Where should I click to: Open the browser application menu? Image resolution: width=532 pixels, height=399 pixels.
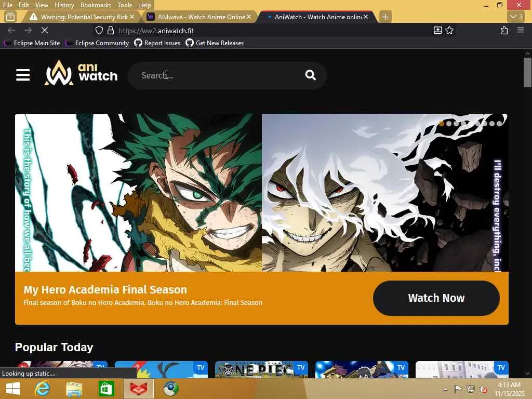pos(521,30)
